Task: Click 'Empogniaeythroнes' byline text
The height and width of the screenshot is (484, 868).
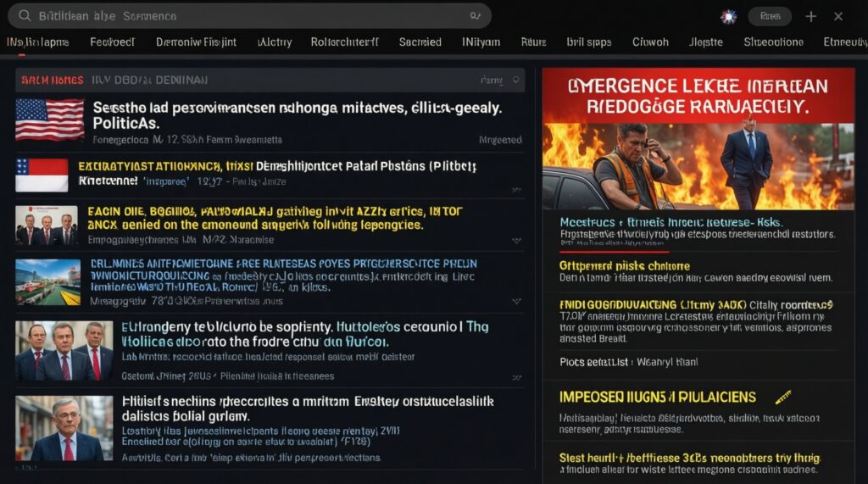Action: point(181,241)
